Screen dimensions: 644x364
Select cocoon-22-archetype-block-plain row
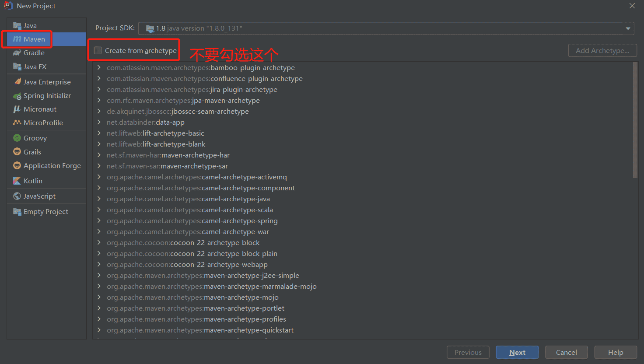coord(363,253)
